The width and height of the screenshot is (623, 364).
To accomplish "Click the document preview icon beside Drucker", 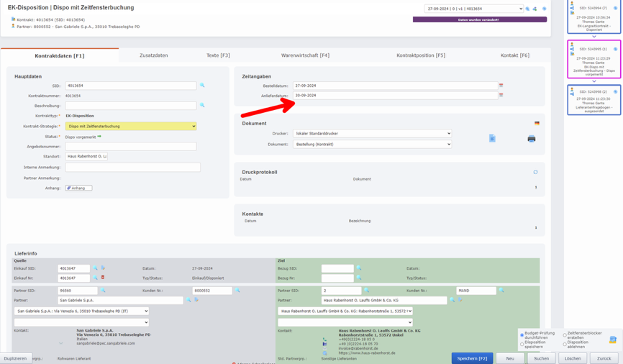I will [x=492, y=138].
